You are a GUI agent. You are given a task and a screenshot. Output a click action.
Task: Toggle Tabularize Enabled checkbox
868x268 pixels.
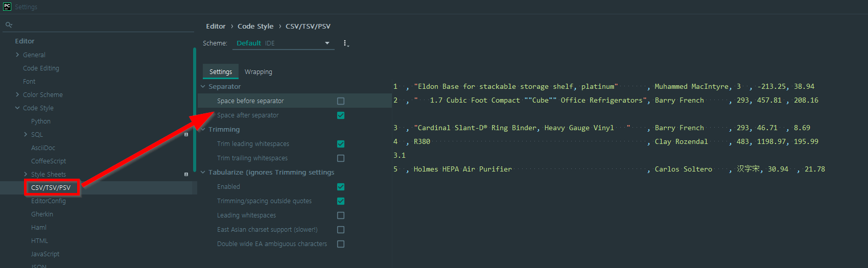click(341, 187)
